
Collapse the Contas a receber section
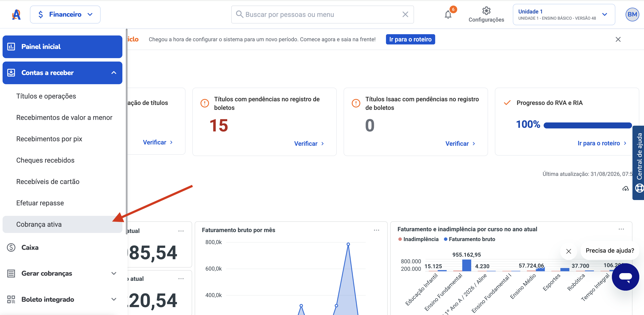[114, 73]
